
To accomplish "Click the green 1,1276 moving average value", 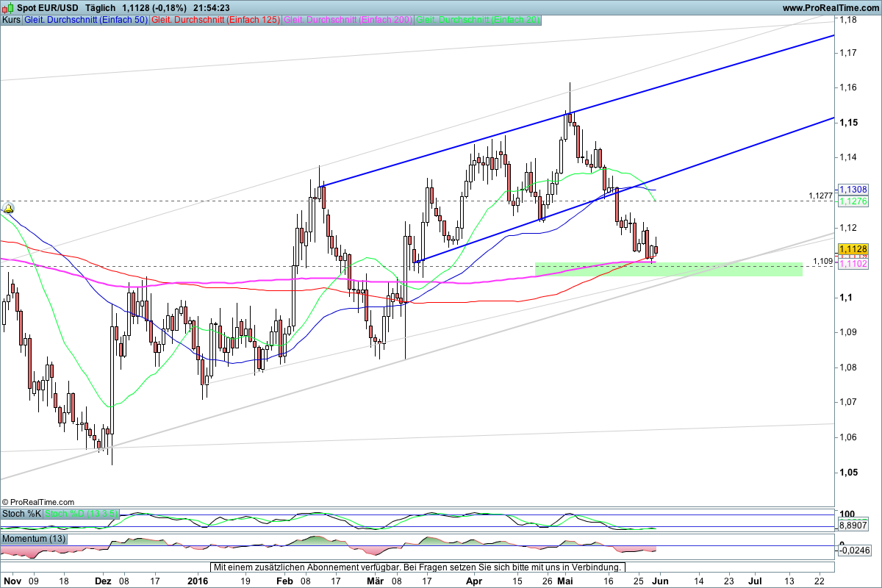I will tap(853, 200).
